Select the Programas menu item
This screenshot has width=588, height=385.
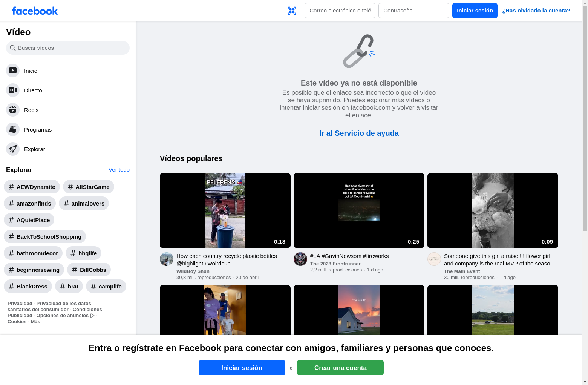[68, 129]
